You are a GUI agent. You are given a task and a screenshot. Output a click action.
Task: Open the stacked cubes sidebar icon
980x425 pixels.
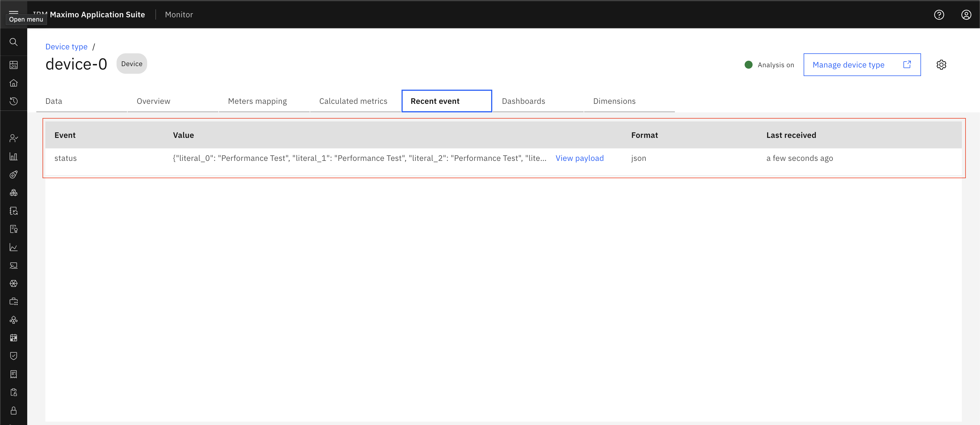click(14, 193)
